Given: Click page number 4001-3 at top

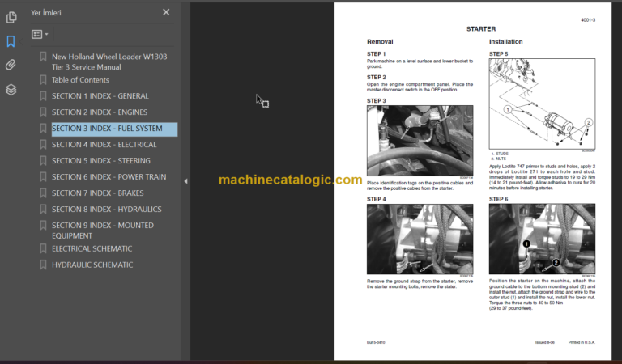Looking at the screenshot, I should pos(588,19).
